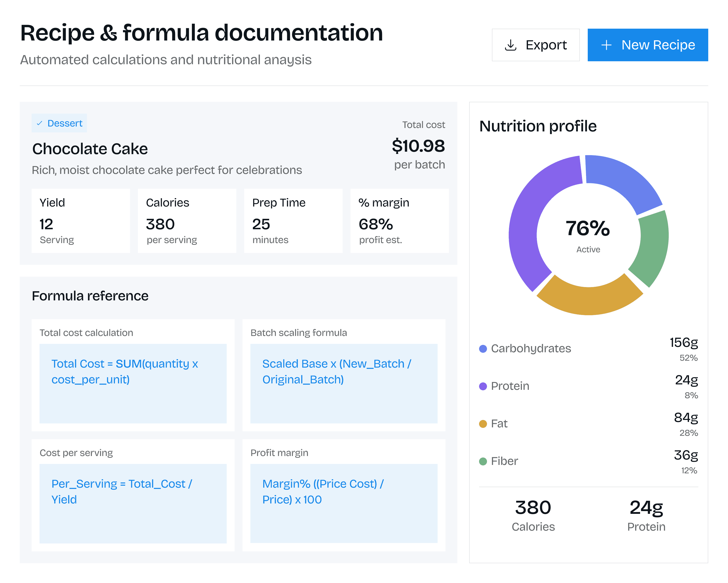Click the Total Cost SUM formula box

[133, 383]
